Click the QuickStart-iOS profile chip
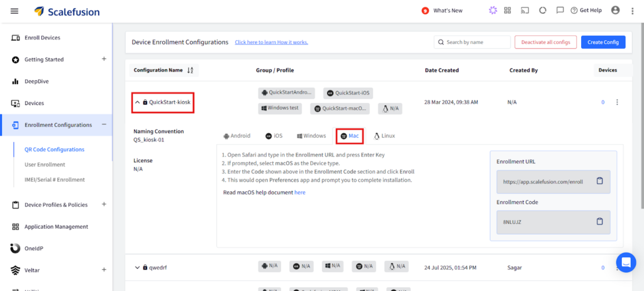The width and height of the screenshot is (644, 291). click(348, 93)
